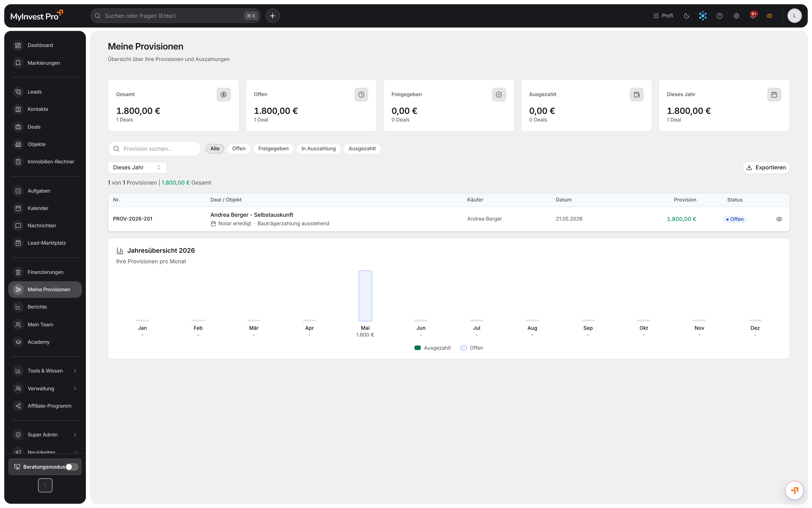Open the orange floating assistant button
The height and width of the screenshot is (508, 812).
[x=794, y=490]
